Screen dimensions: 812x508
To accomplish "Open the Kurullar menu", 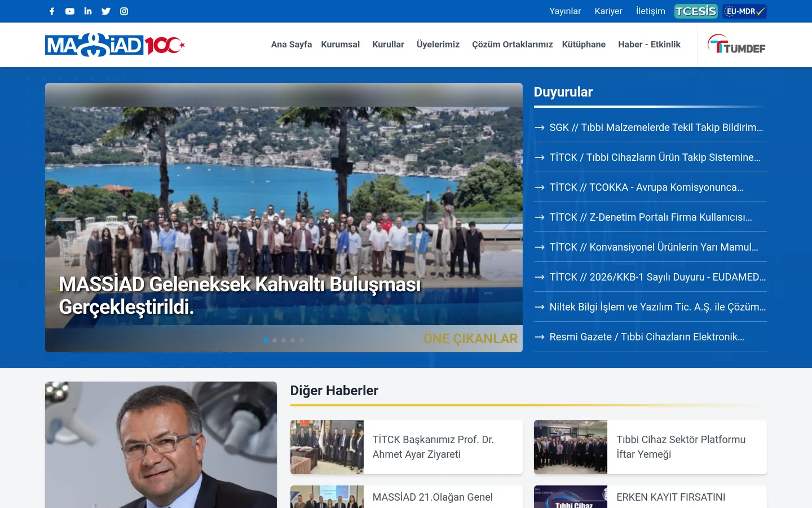I will click(388, 45).
